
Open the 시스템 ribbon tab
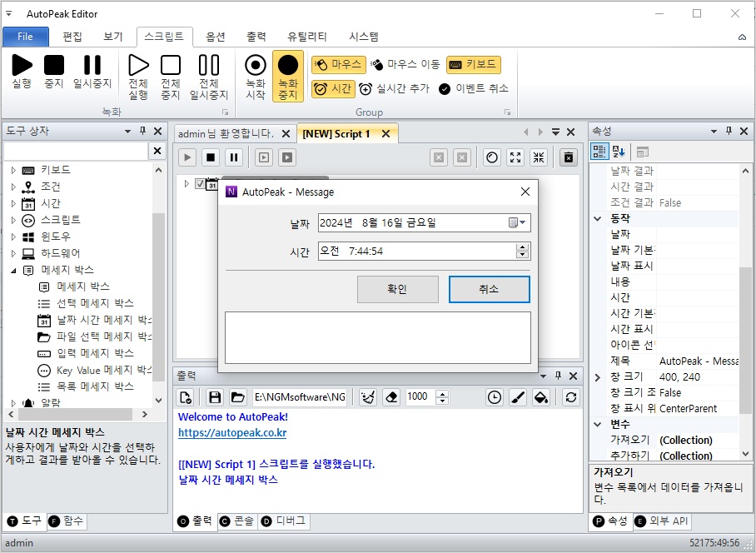coord(364,37)
